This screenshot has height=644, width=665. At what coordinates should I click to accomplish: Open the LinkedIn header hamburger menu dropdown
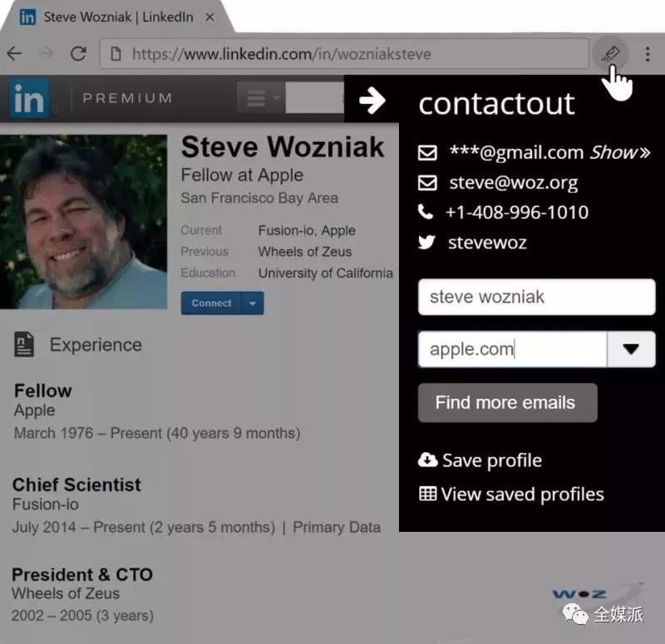pos(262,98)
